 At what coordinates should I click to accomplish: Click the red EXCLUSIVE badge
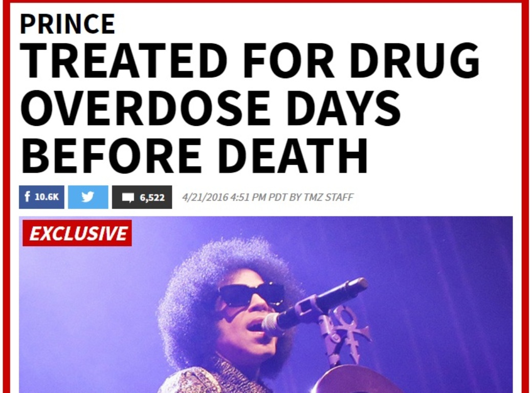click(77, 233)
